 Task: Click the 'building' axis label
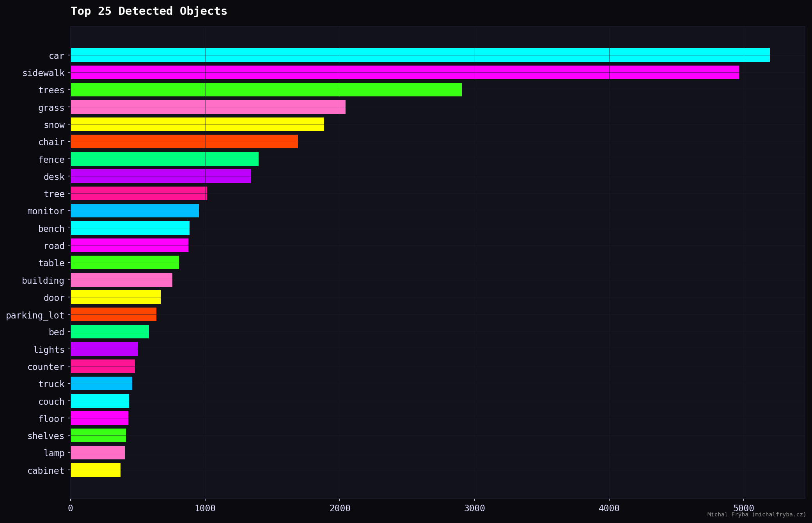click(43, 281)
